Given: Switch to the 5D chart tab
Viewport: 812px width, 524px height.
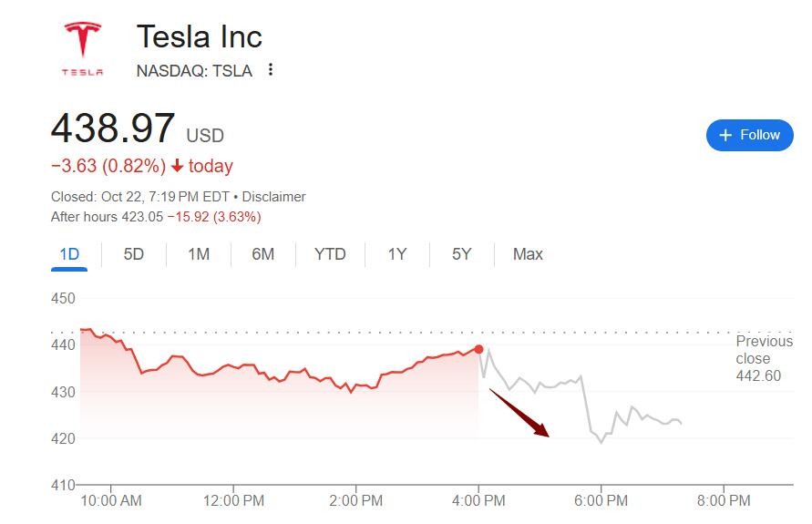Looking at the screenshot, I should click(134, 254).
